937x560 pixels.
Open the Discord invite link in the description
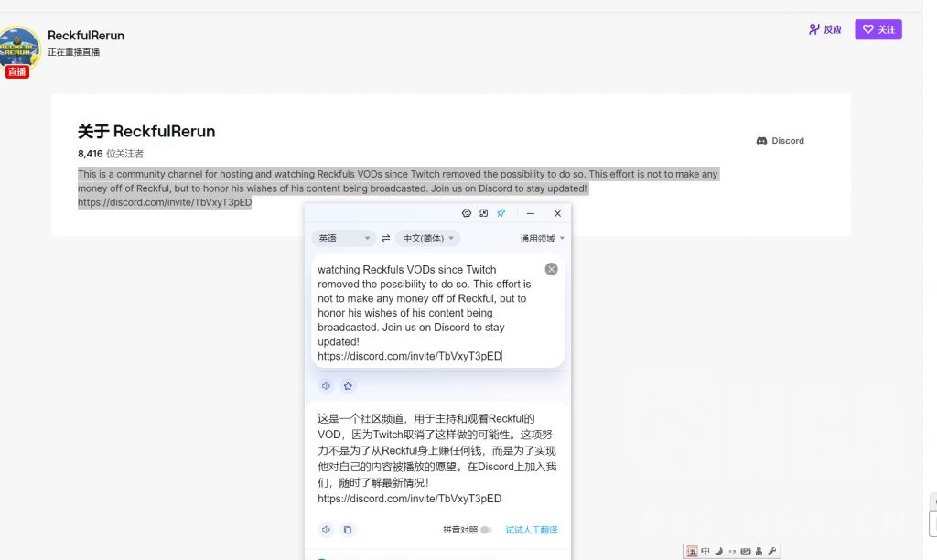click(165, 202)
